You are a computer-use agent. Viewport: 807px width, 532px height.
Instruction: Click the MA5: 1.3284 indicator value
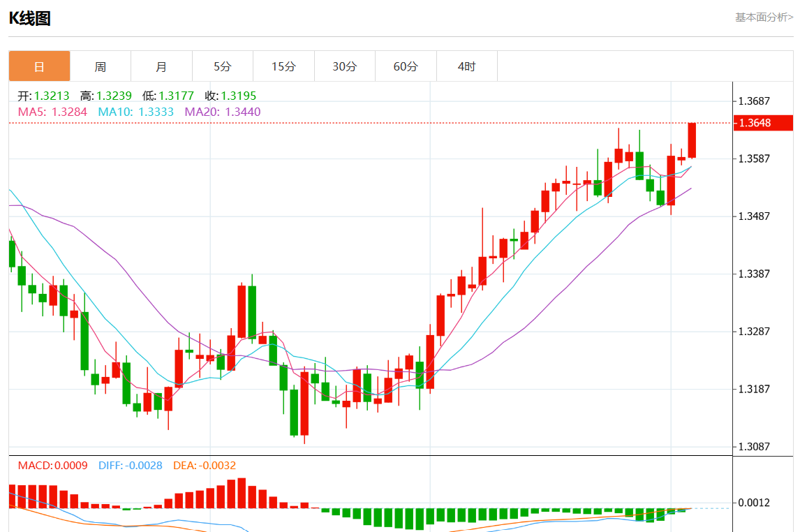[52, 112]
